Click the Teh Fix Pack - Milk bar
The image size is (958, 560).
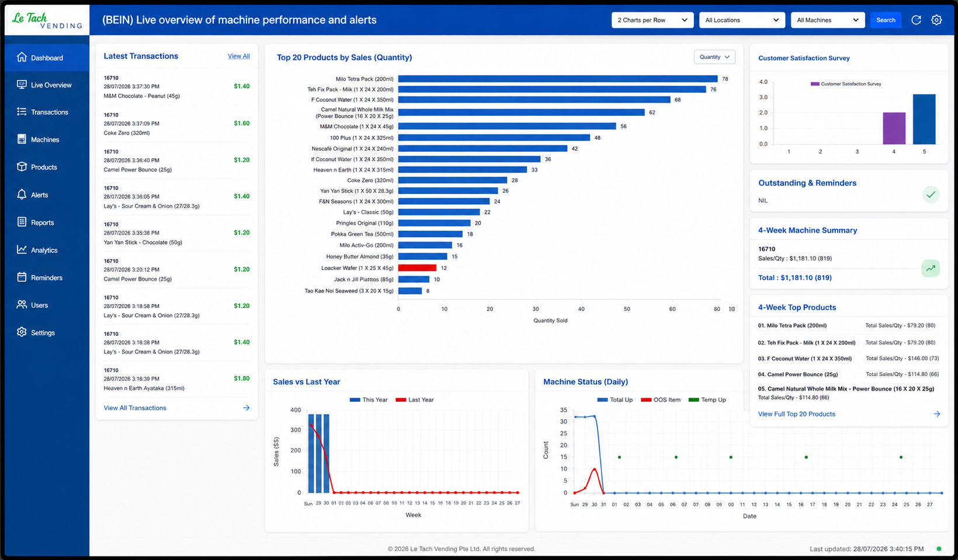(x=552, y=89)
